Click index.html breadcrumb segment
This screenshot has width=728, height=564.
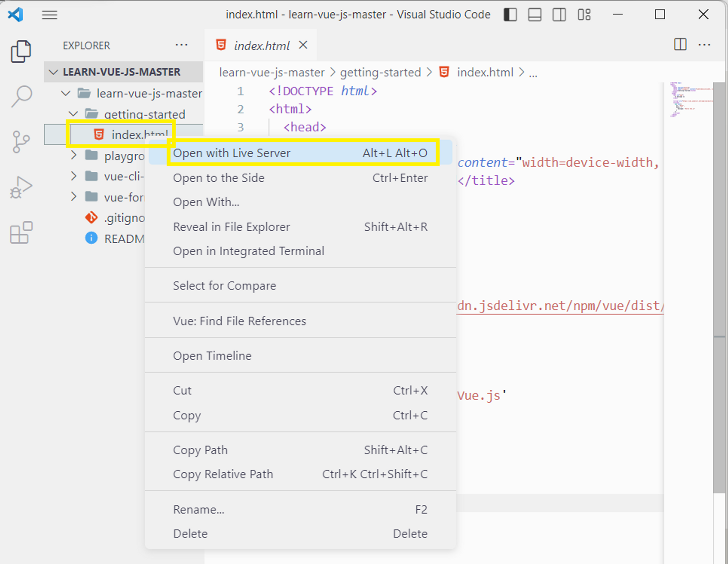(485, 72)
